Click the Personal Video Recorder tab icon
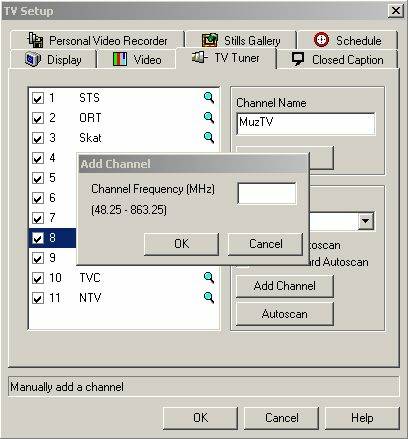This screenshot has height=439, width=408. [35, 40]
